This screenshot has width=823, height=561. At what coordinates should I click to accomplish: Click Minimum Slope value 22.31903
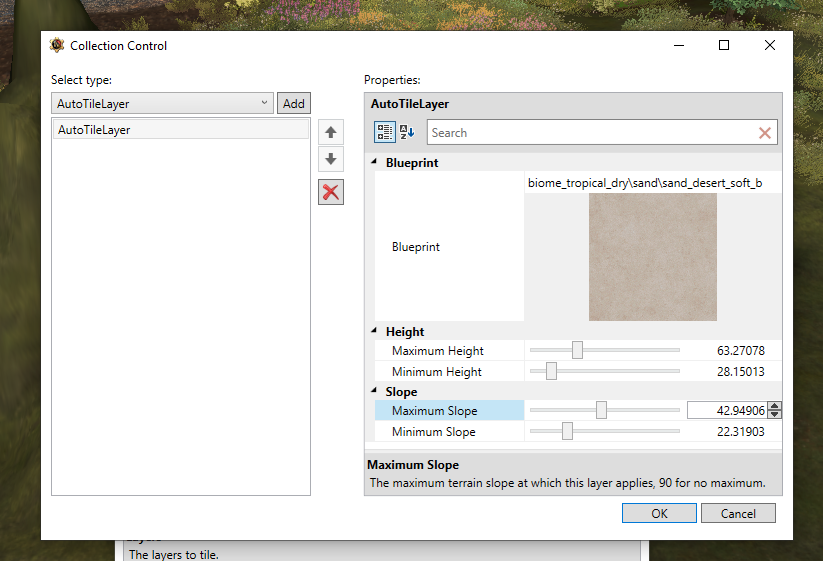point(741,432)
